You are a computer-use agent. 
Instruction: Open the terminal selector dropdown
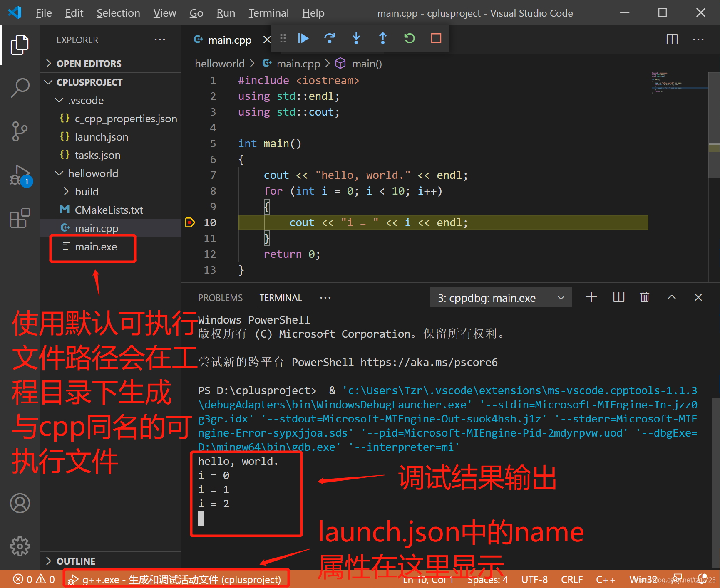(x=501, y=298)
